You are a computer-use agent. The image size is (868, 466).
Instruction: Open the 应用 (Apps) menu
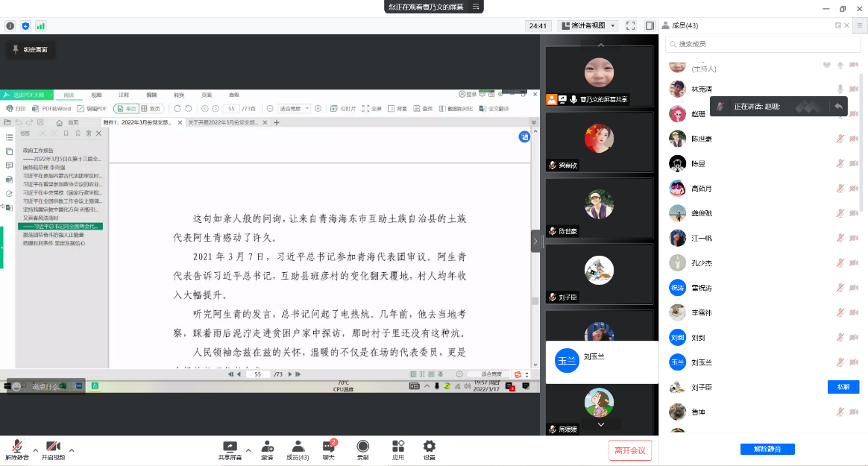coord(398,449)
